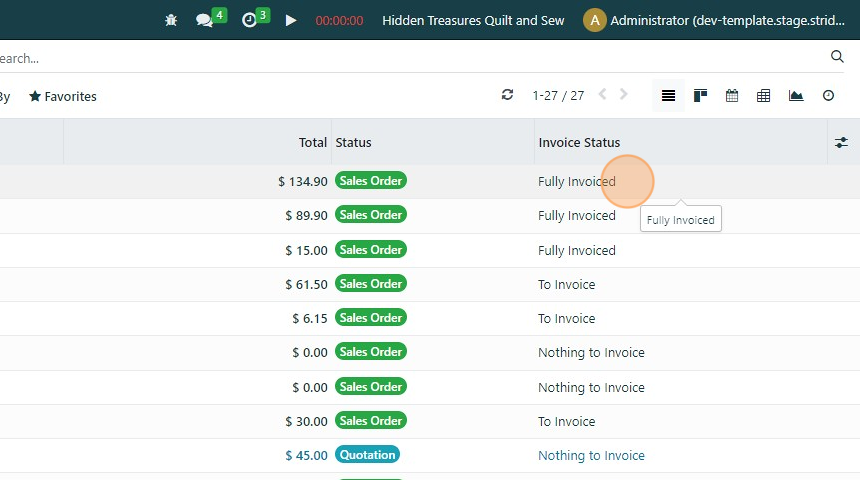Switch to pivot table view

pyautogui.click(x=763, y=95)
